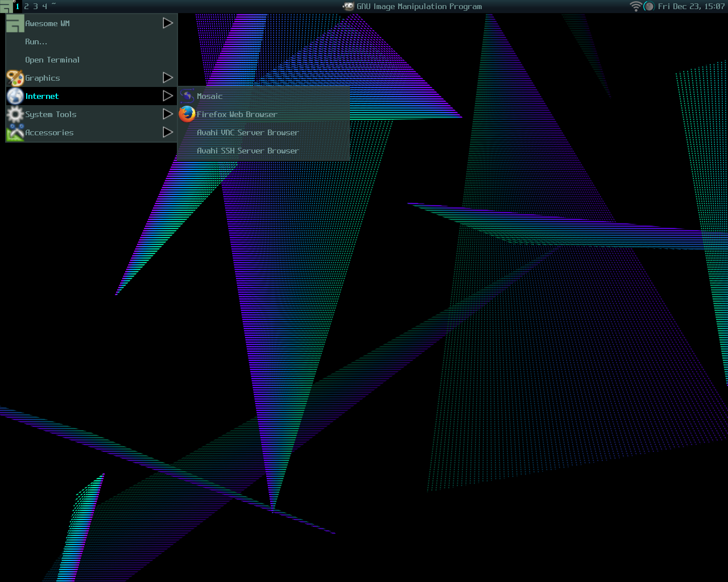Open the volume knob icon in the tray
The width and height of the screenshot is (728, 582).
pos(649,6)
